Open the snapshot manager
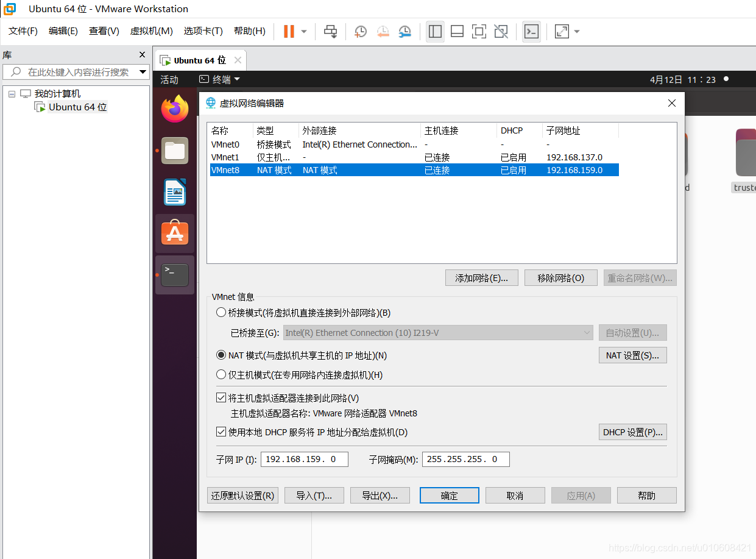 404,31
